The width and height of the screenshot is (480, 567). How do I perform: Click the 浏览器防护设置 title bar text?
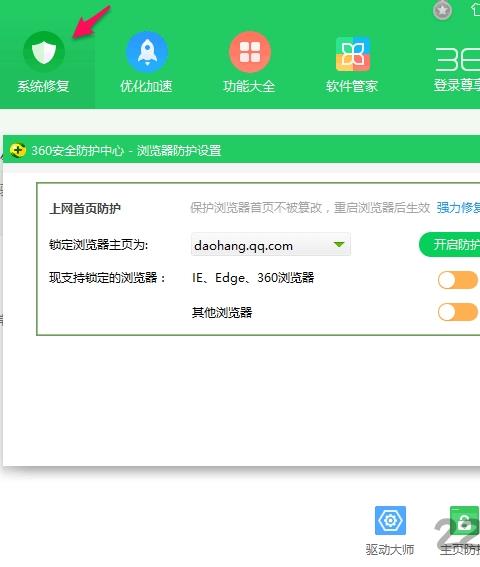(x=179, y=150)
